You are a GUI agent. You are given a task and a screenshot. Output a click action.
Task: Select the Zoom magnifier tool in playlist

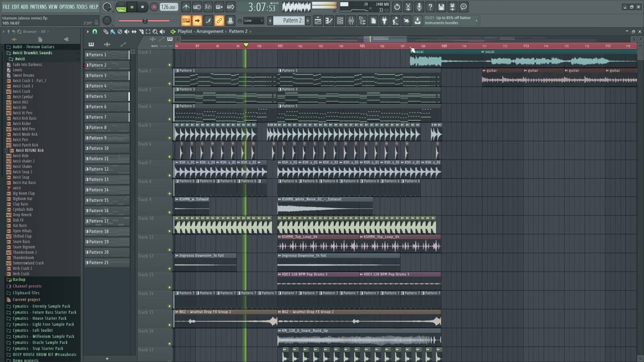pyautogui.click(x=155, y=32)
